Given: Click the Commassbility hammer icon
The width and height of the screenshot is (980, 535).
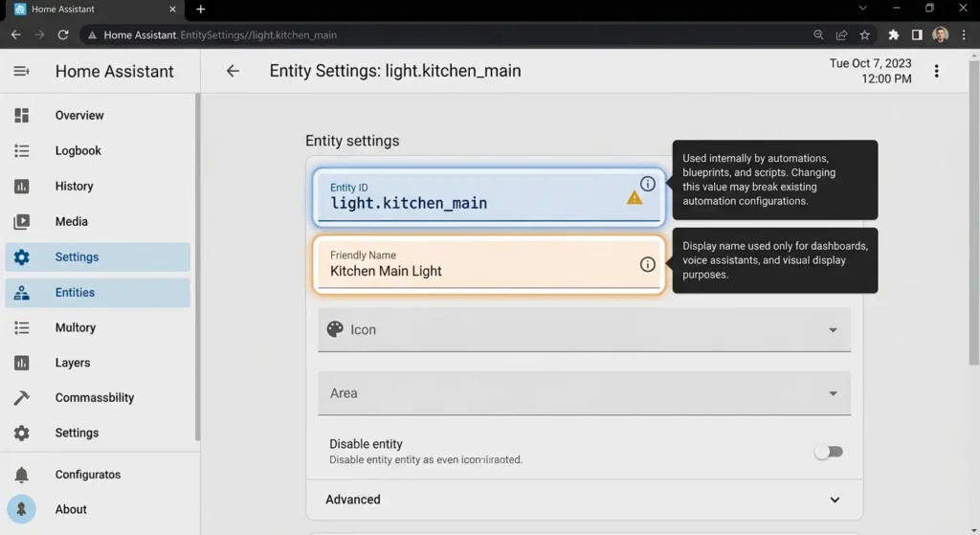Looking at the screenshot, I should [x=21, y=397].
